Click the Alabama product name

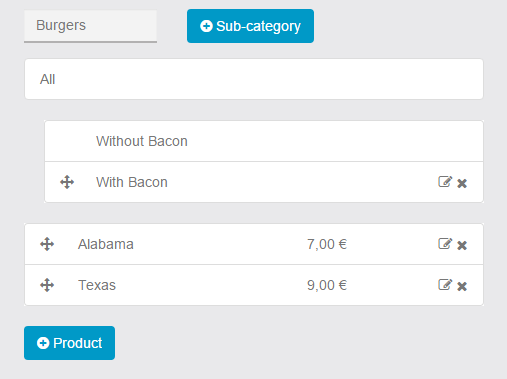point(106,244)
